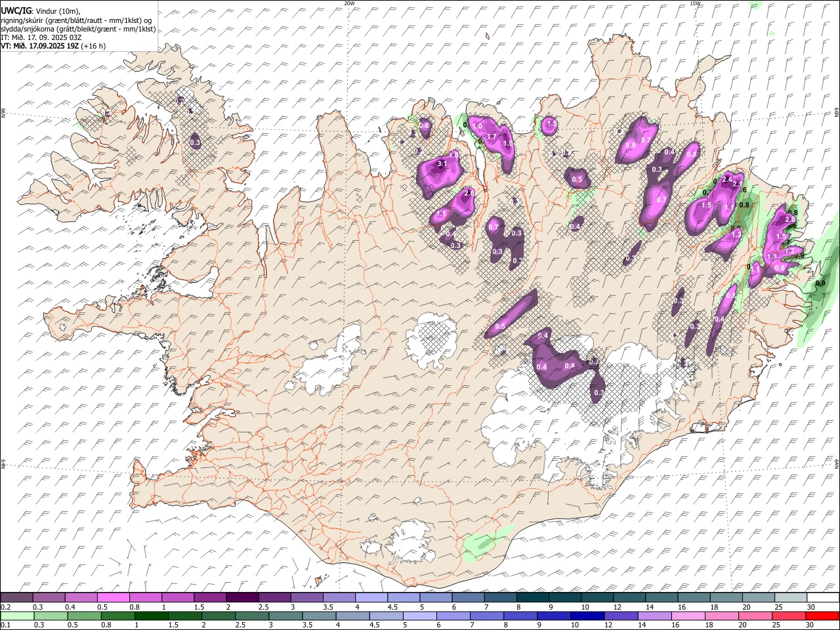
Task: Pick the greyish-purple swatch between 0.2 and 0.3, upper scale
Action: [x=17, y=598]
